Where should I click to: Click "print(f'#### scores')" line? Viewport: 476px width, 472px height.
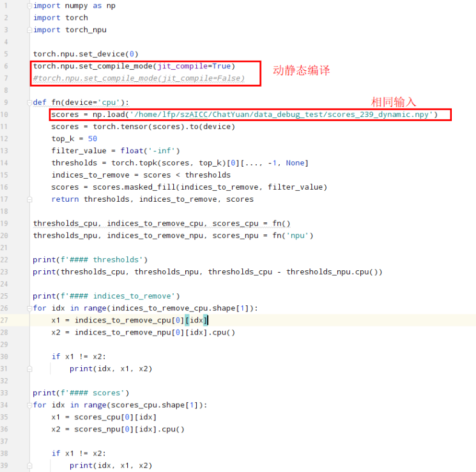coord(81,393)
